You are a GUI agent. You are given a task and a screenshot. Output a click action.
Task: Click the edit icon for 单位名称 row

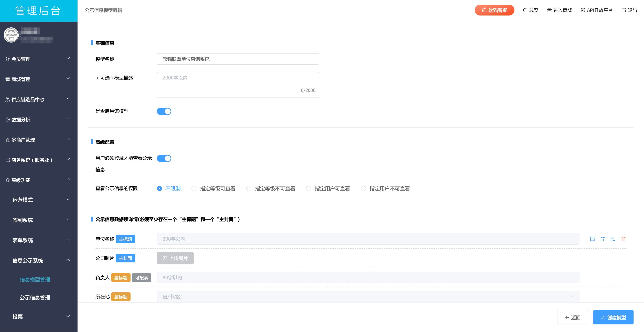pos(592,239)
